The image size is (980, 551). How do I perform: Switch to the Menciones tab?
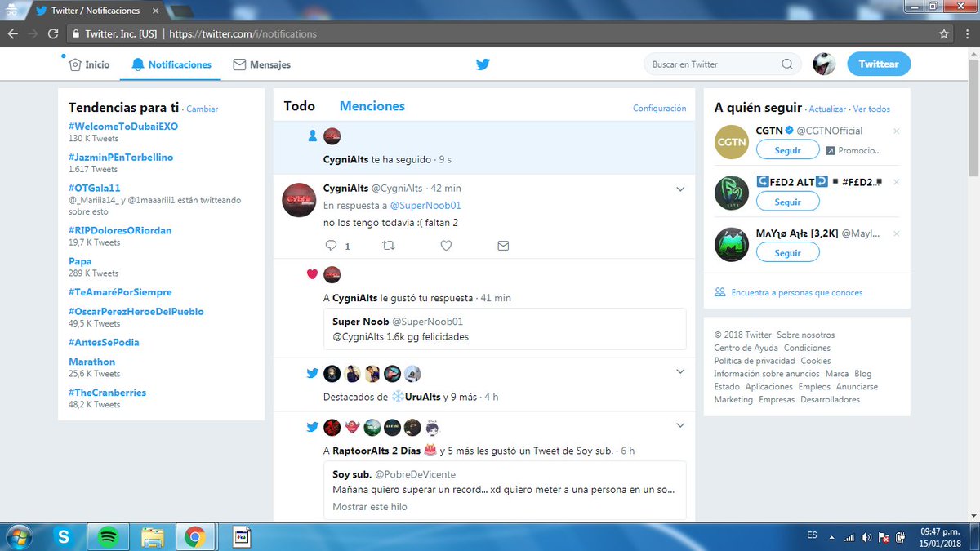[x=372, y=106]
